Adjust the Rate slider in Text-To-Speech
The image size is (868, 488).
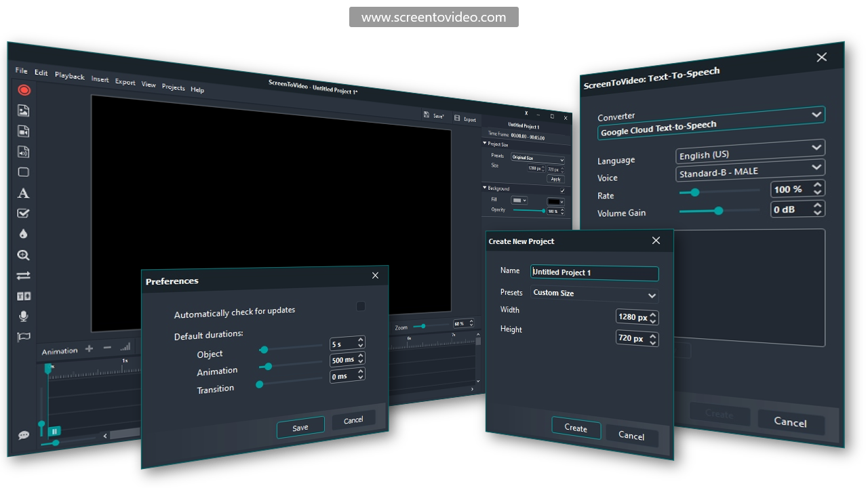(x=719, y=192)
